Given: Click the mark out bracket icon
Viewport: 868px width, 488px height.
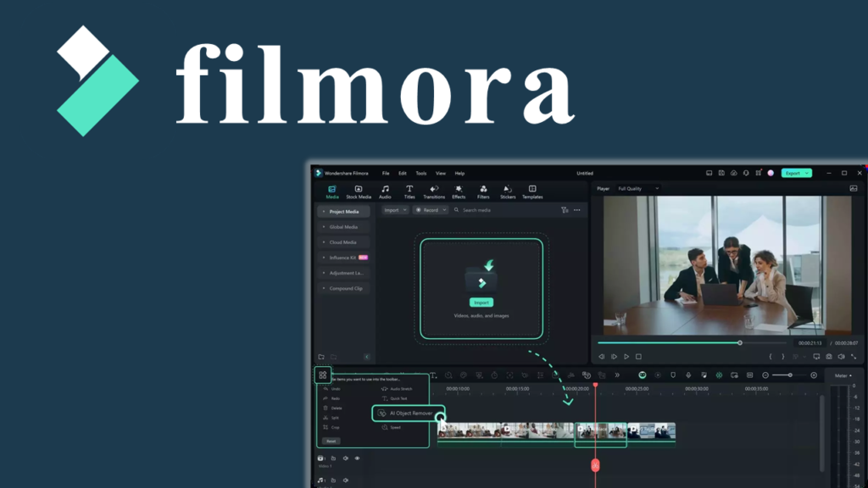Looking at the screenshot, I should [x=782, y=357].
